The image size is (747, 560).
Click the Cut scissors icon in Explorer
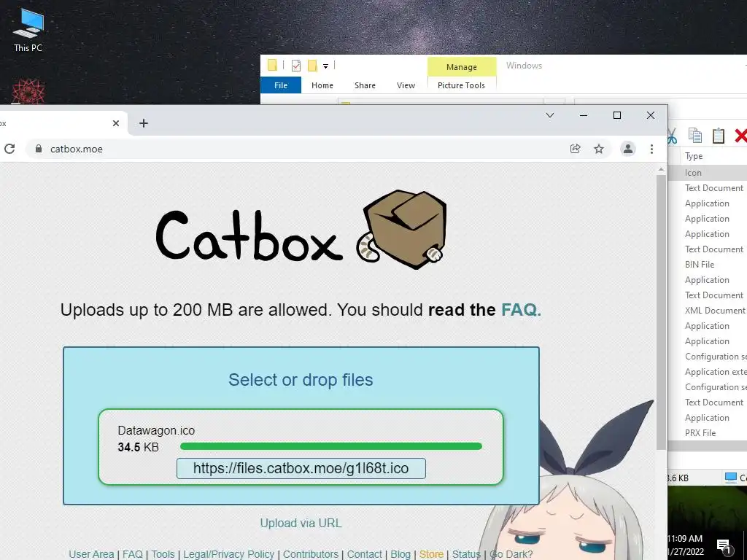pyautogui.click(x=672, y=136)
